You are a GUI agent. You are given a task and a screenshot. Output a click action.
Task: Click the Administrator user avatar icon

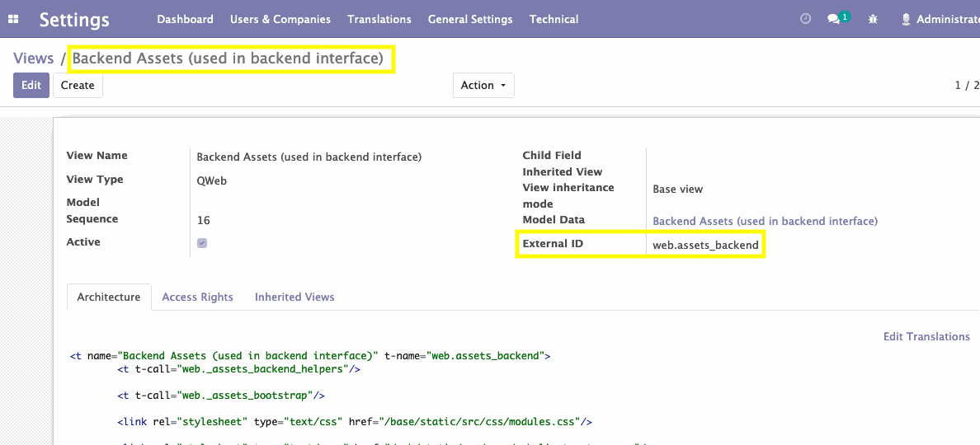pos(906,19)
